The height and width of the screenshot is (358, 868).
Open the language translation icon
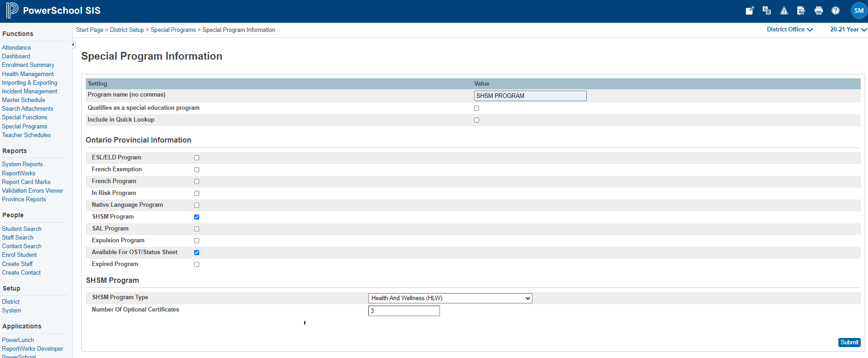pos(767,10)
